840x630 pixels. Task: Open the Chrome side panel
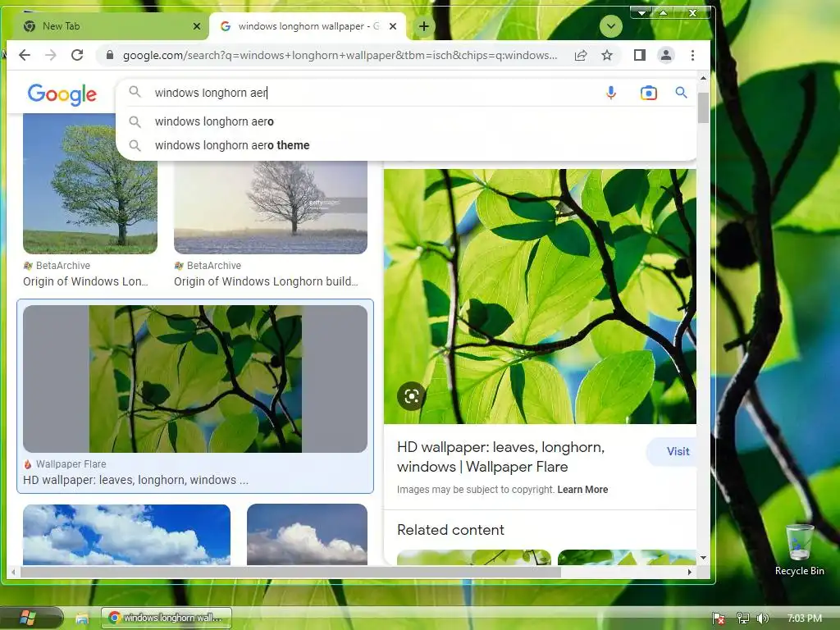coord(639,55)
